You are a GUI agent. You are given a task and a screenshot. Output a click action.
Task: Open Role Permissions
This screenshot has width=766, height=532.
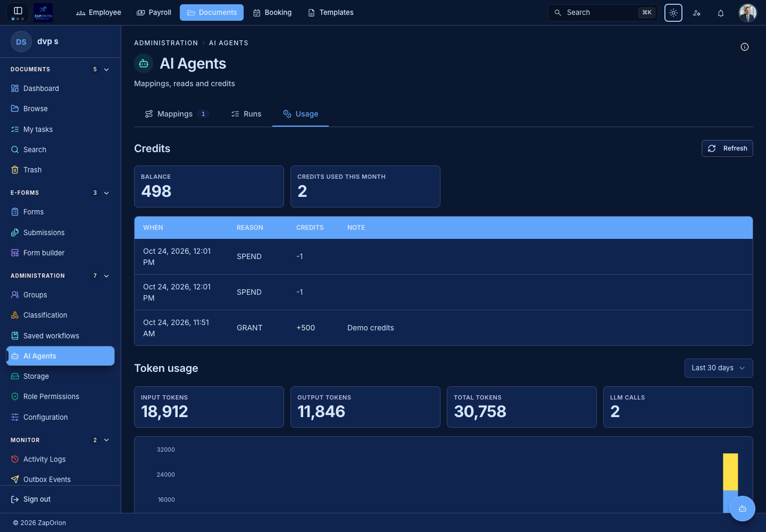coord(61,396)
